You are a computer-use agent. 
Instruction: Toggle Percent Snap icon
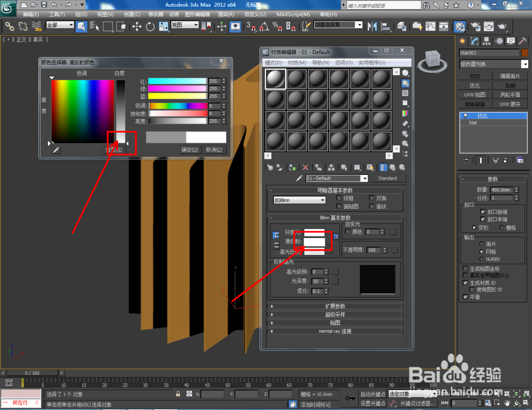277,27
